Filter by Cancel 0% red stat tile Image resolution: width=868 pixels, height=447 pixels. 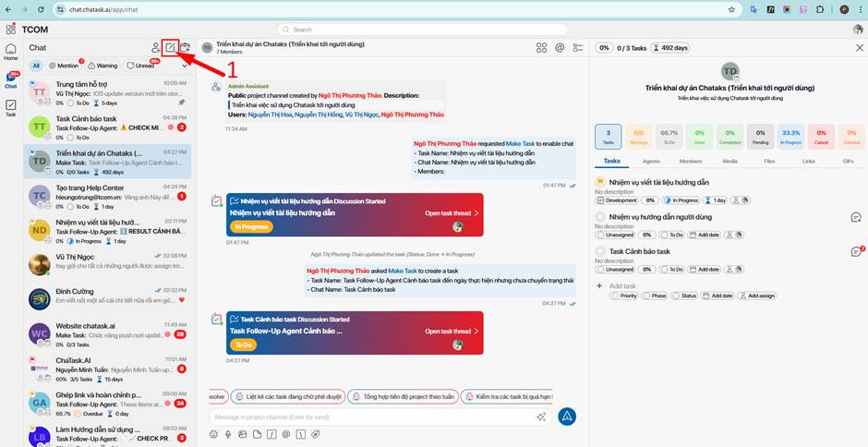[x=821, y=137]
